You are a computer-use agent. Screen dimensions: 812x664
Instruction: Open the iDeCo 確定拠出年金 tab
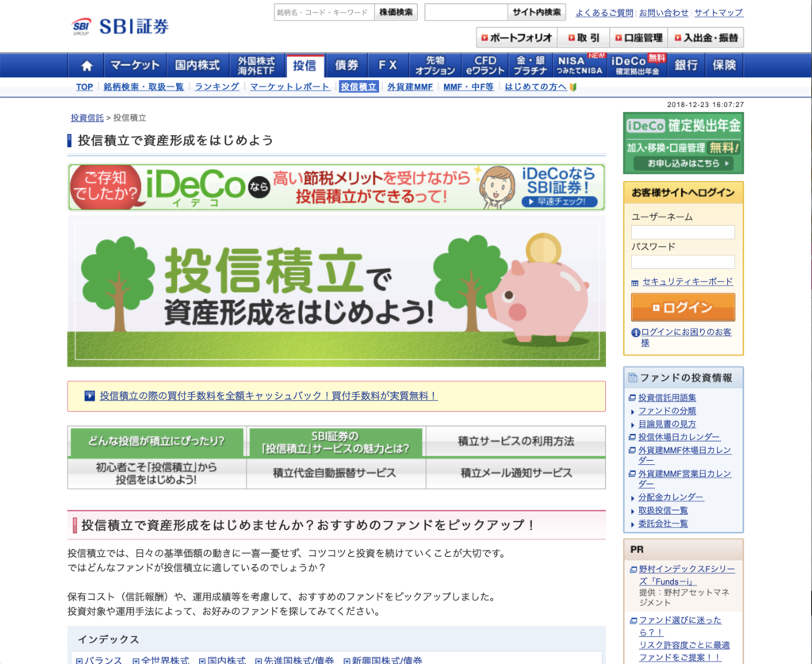638,65
